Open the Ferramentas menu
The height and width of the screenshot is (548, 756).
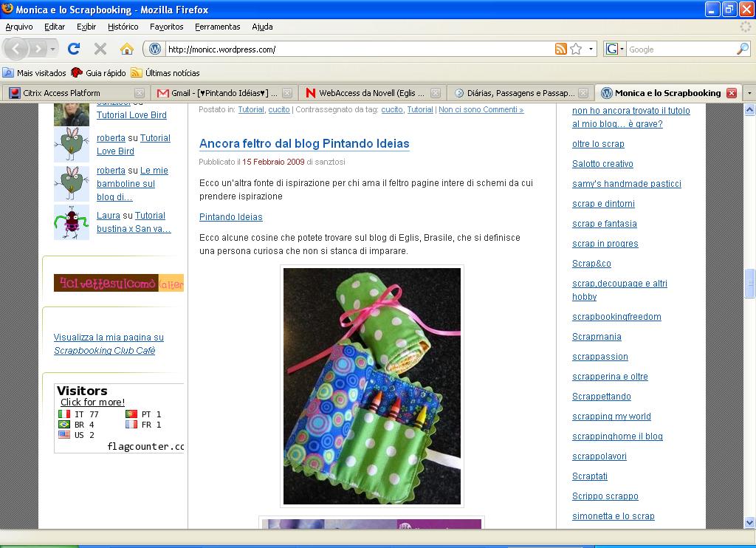pos(218,27)
